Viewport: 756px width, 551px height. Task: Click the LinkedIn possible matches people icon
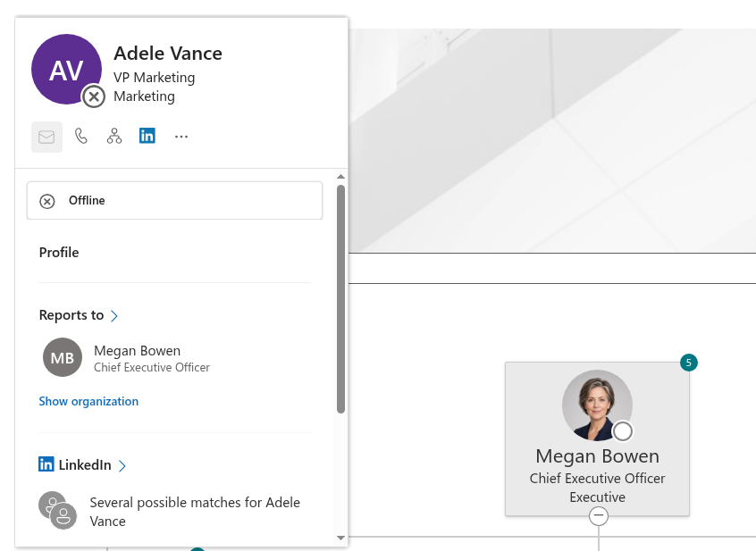57,511
